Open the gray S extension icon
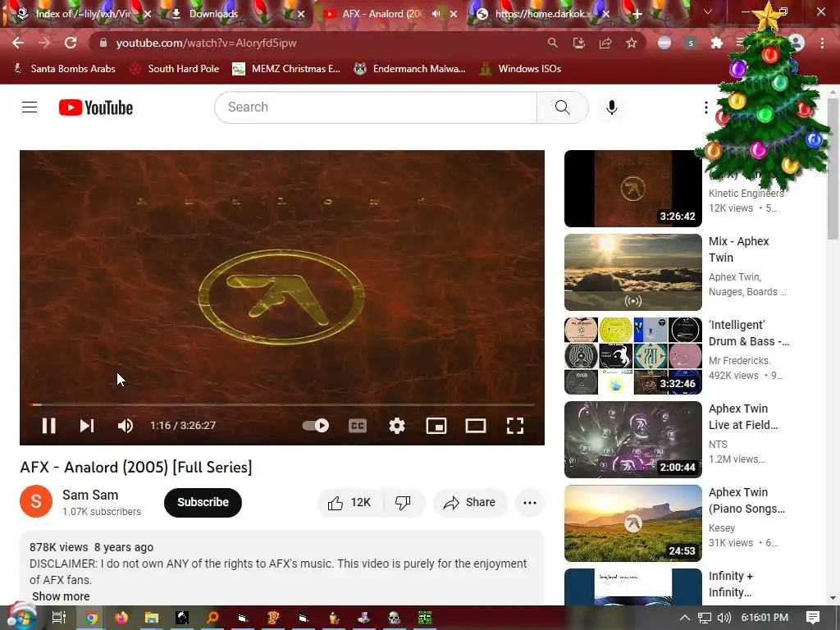This screenshot has width=840, height=630. click(691, 43)
